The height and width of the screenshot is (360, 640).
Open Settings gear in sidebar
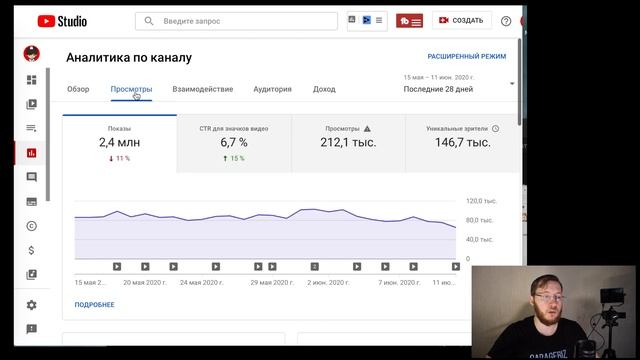tap(31, 305)
